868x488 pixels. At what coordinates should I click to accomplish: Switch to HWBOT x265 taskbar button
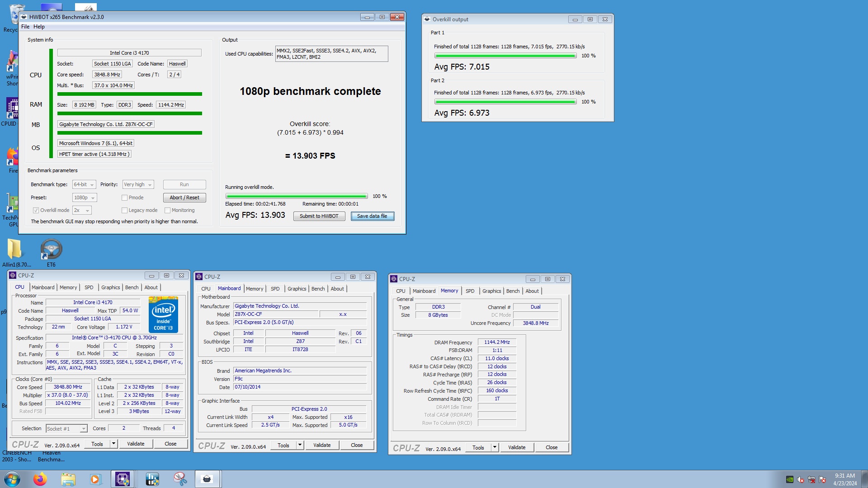pos(208,479)
